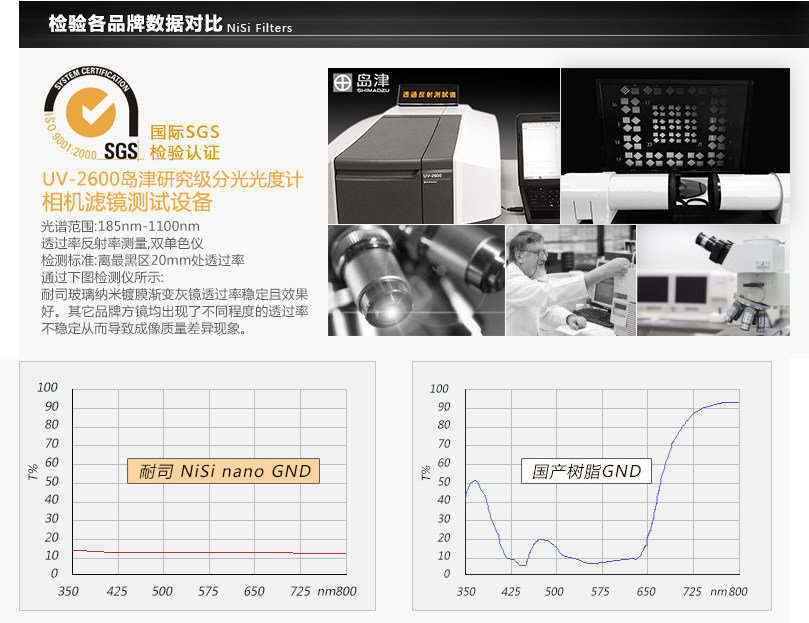Click the '575' x-axis value on the NiSi chart
Viewport: 809px width, 623px height.
tap(208, 592)
